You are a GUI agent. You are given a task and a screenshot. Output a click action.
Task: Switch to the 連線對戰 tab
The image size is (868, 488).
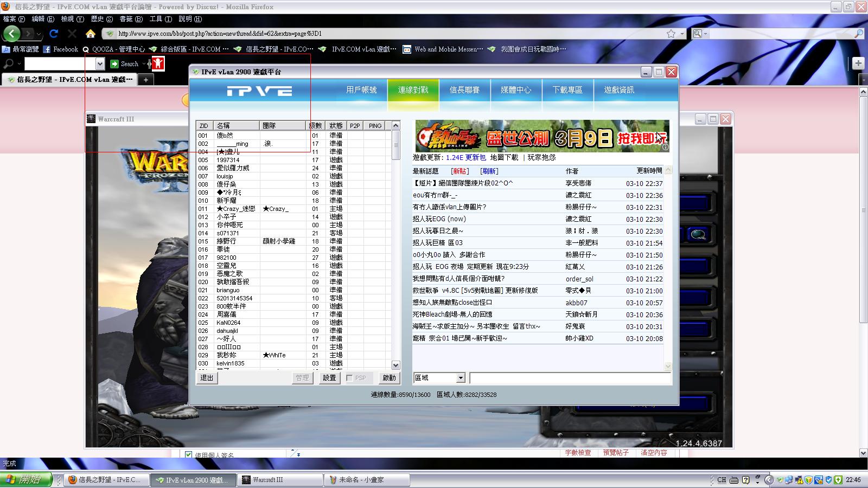[413, 90]
